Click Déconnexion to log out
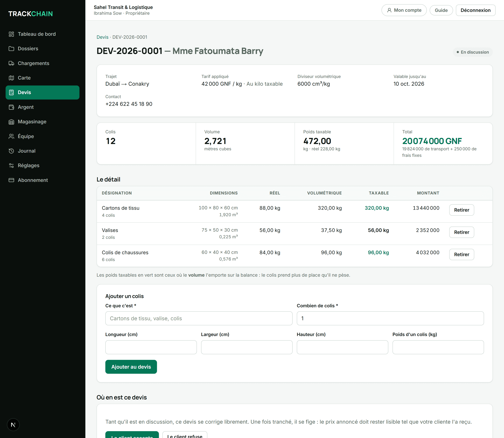This screenshot has width=504, height=438. [475, 10]
